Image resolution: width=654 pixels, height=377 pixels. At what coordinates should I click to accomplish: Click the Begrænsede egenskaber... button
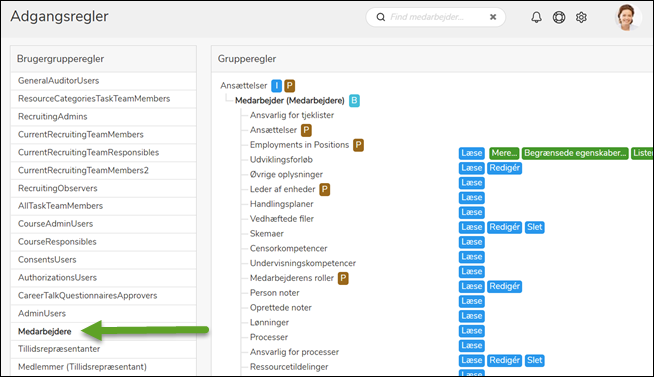(575, 153)
